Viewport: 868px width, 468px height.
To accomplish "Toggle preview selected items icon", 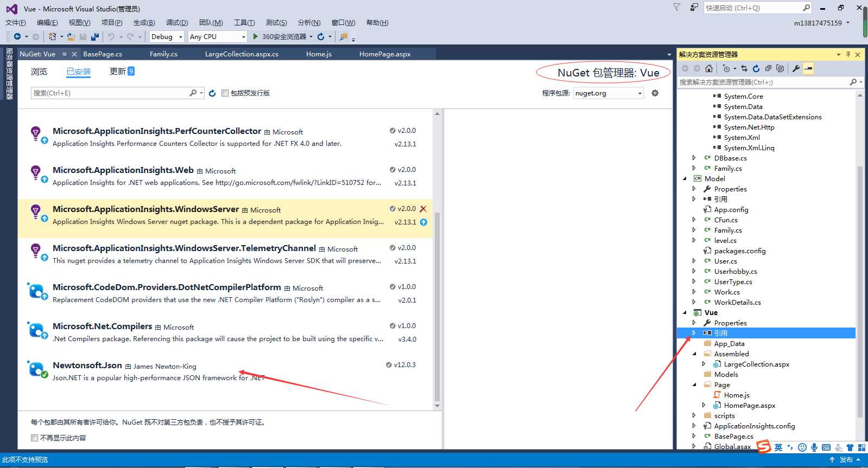I will [808, 68].
